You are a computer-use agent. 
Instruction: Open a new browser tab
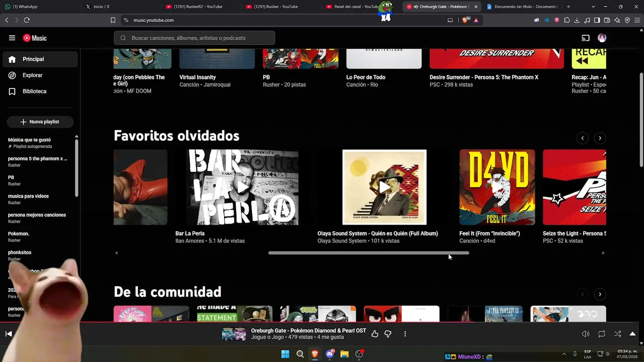[569, 7]
